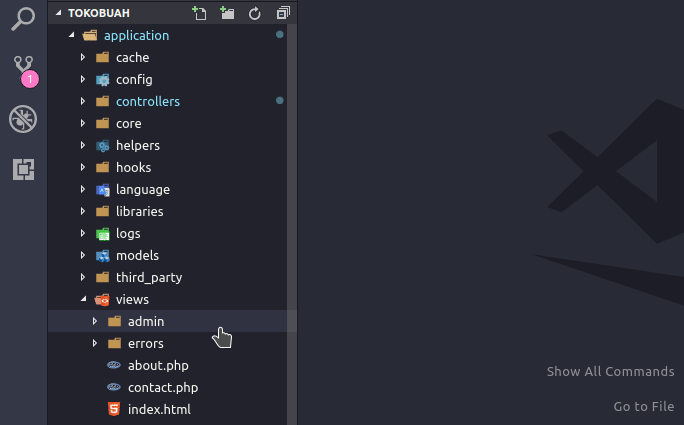Click the controllers folder icon
The image size is (684, 425).
103,101
